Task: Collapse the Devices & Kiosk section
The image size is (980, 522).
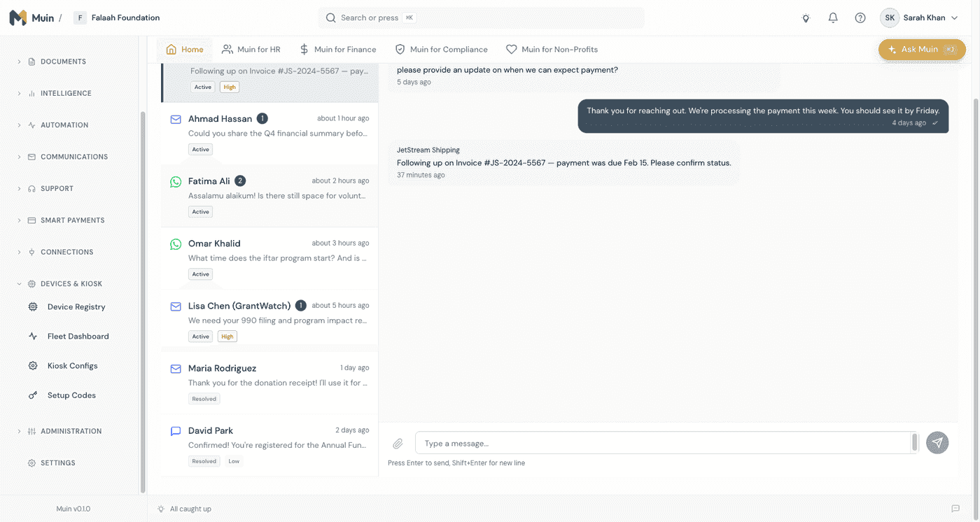Action: (x=71, y=284)
